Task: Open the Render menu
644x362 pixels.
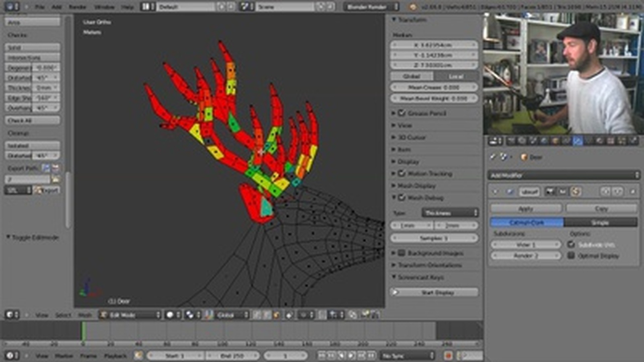Action: [x=77, y=7]
